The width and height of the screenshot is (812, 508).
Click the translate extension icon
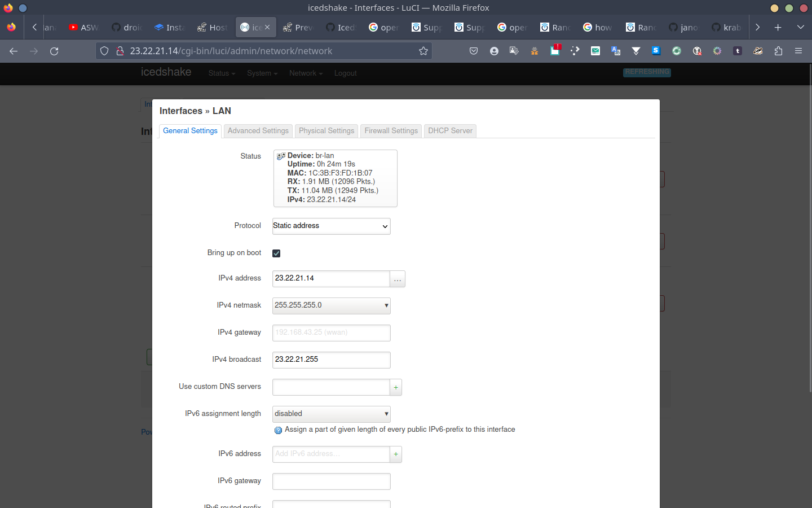tap(616, 51)
